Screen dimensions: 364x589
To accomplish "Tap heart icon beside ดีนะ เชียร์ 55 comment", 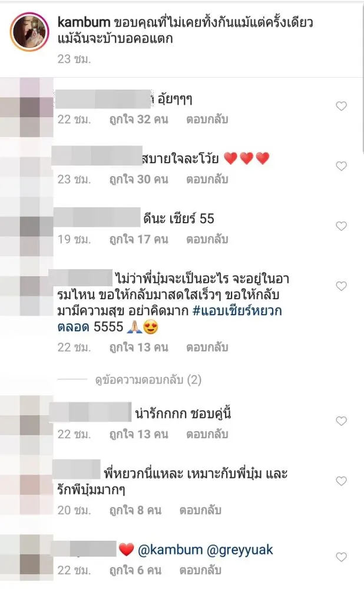I will (341, 226).
